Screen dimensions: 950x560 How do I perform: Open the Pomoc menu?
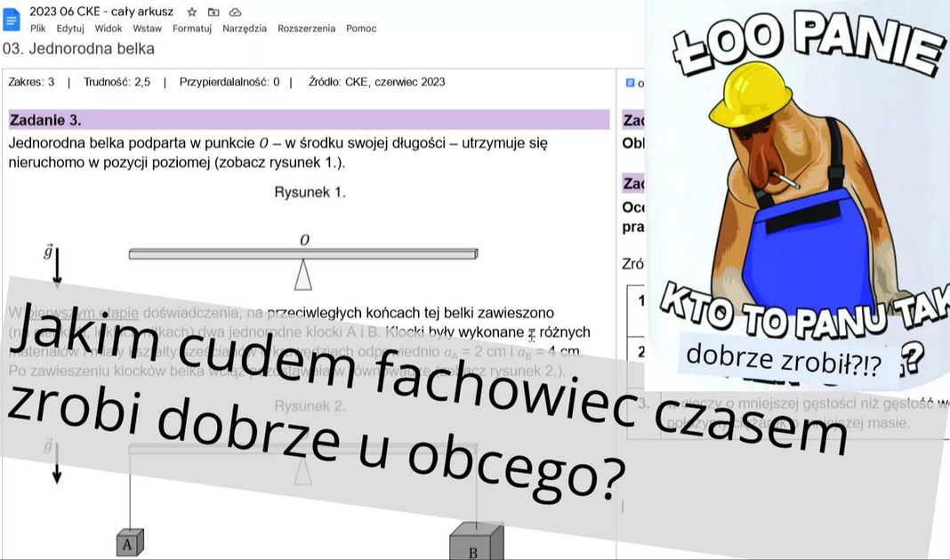coord(360,28)
